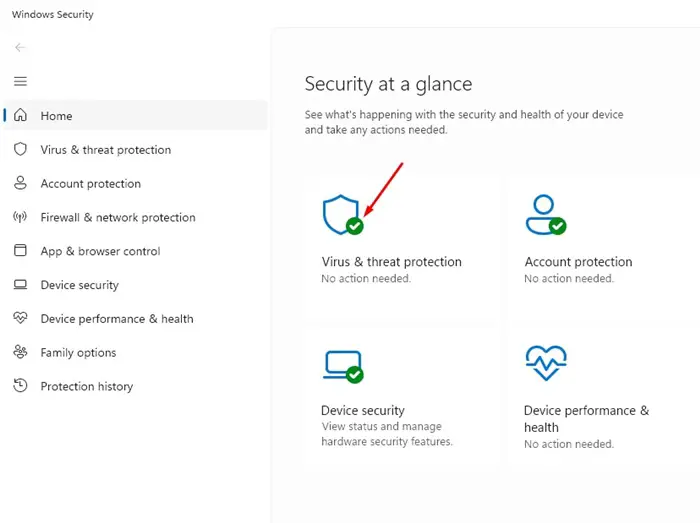Click the heart monitor icon in sidebar
The image size is (700, 523).
[x=20, y=318]
